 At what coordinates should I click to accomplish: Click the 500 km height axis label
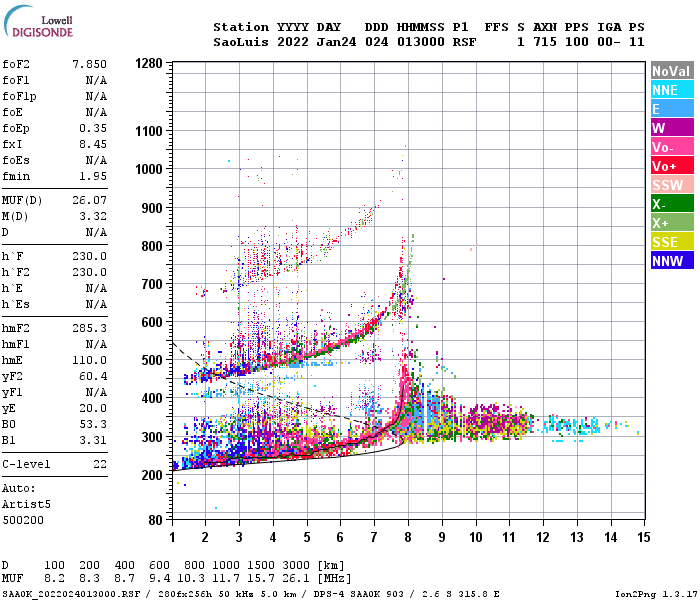[x=152, y=360]
